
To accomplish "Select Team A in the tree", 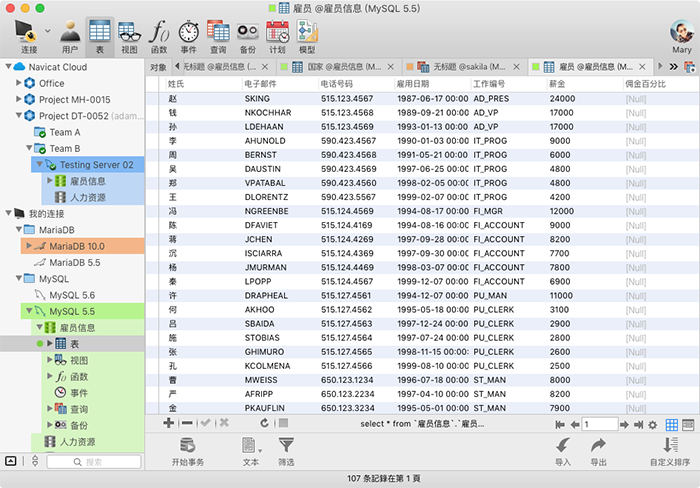I will coord(65,132).
